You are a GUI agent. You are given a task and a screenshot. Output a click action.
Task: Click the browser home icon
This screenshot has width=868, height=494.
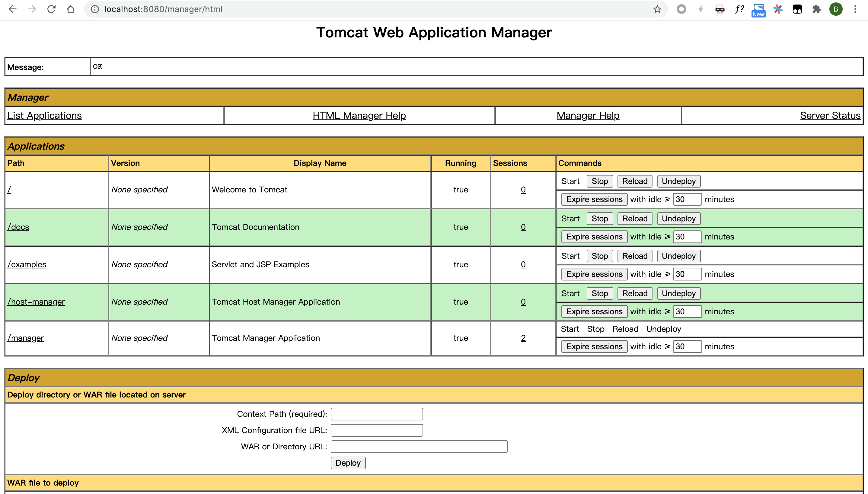[x=71, y=9]
